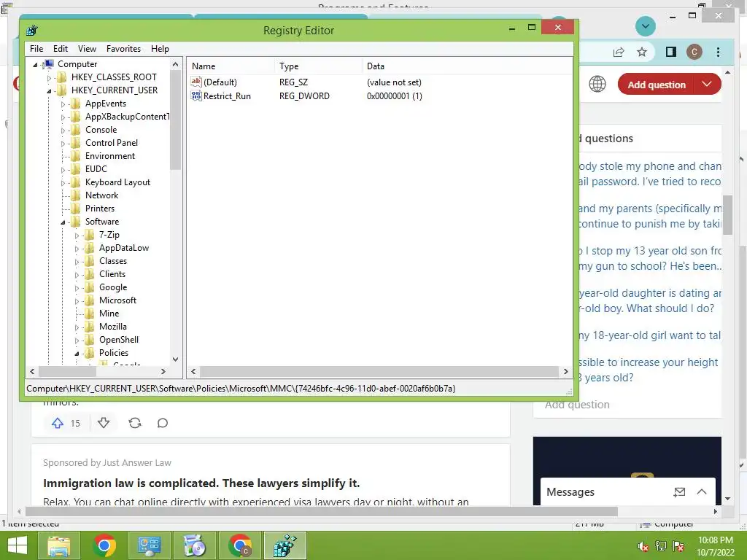Click the Data column header
This screenshot has width=747, height=560.
(467, 66)
